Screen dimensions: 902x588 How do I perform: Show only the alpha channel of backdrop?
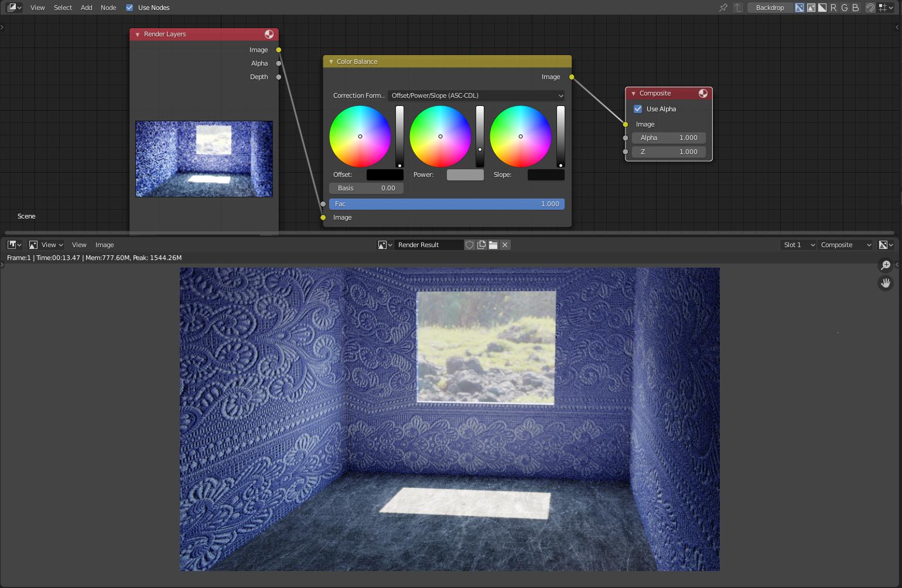click(x=822, y=8)
